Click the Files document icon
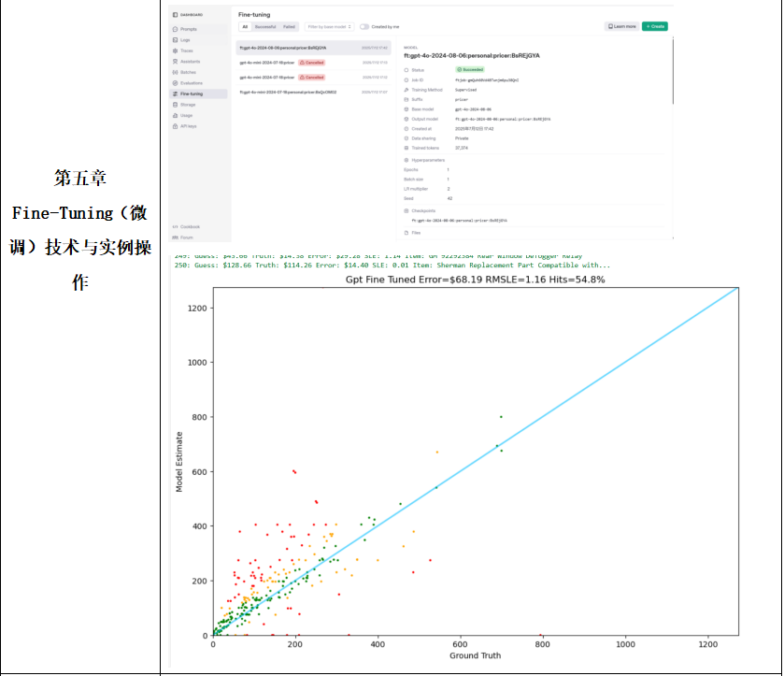The width and height of the screenshot is (784, 676). pos(406,233)
